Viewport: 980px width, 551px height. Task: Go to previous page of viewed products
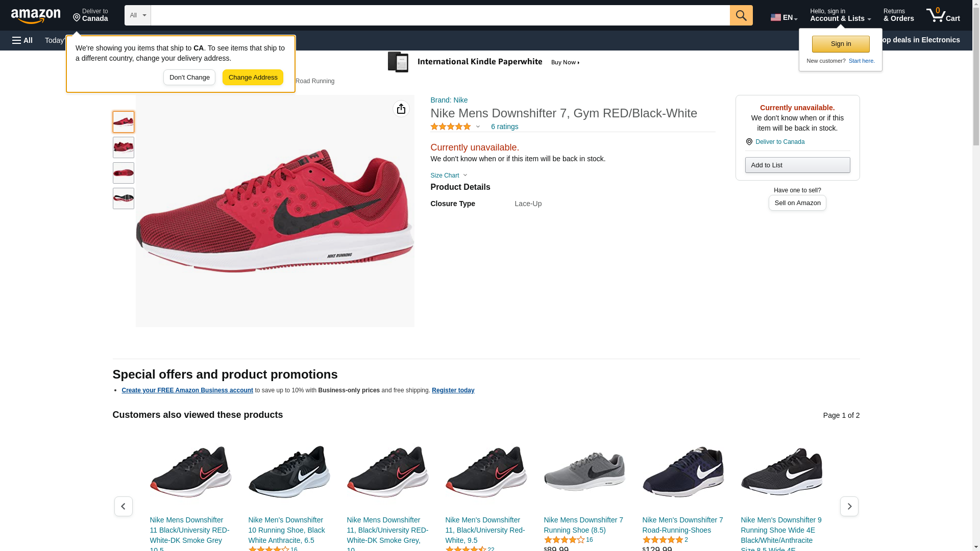pyautogui.click(x=123, y=506)
